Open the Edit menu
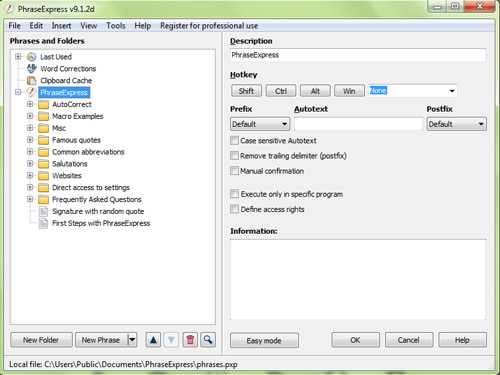Viewport: 500px width, 375px height. tap(36, 26)
